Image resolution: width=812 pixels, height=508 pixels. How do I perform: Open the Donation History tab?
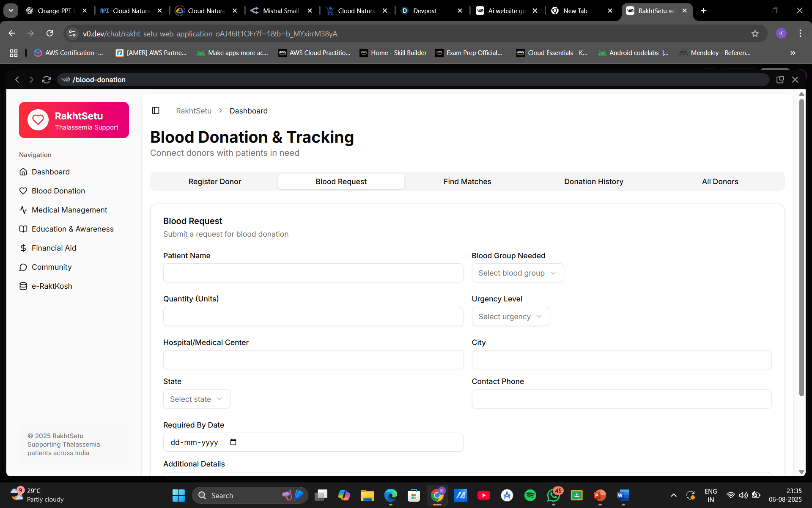593,182
